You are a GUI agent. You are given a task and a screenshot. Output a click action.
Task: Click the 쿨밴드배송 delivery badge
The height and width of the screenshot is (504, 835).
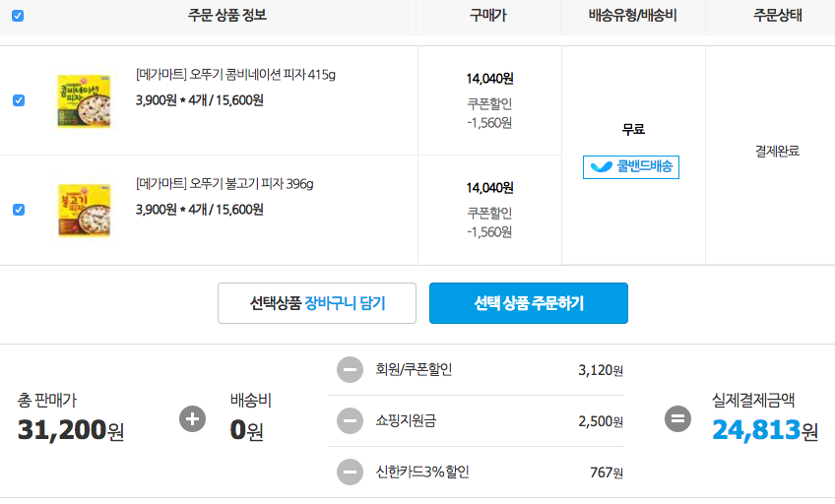coord(631,167)
